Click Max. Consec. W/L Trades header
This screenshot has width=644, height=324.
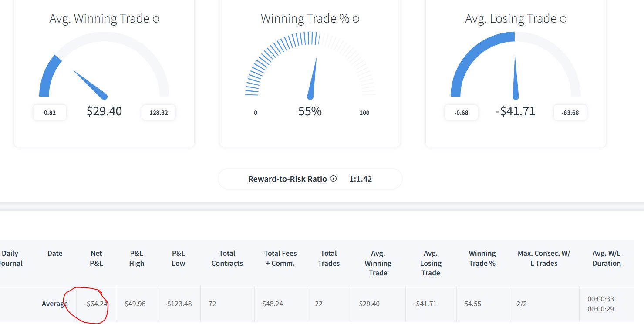(x=544, y=258)
